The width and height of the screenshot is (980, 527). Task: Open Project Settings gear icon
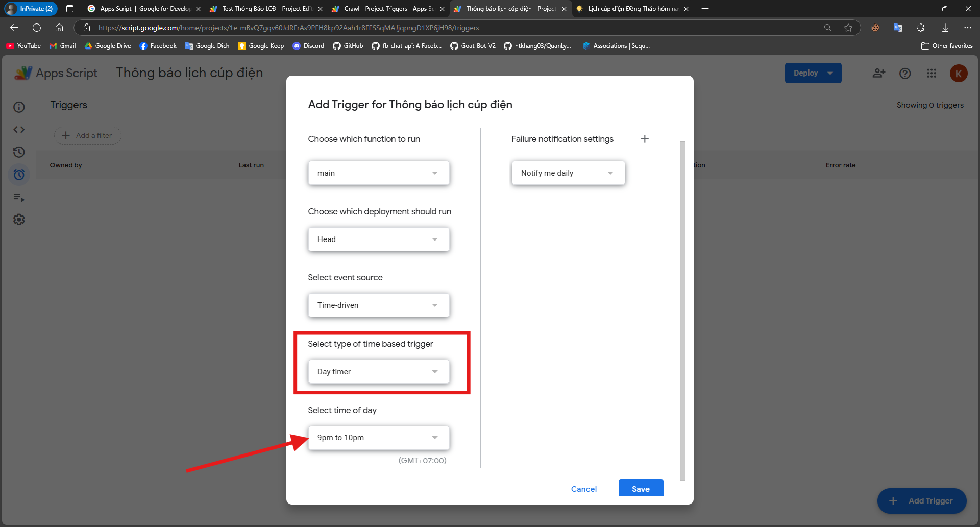19,220
